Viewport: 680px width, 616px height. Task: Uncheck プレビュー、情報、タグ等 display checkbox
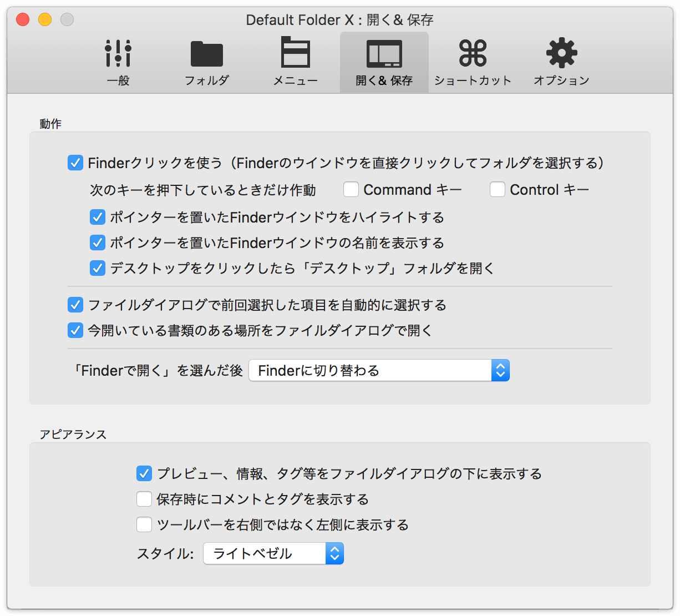point(144,473)
